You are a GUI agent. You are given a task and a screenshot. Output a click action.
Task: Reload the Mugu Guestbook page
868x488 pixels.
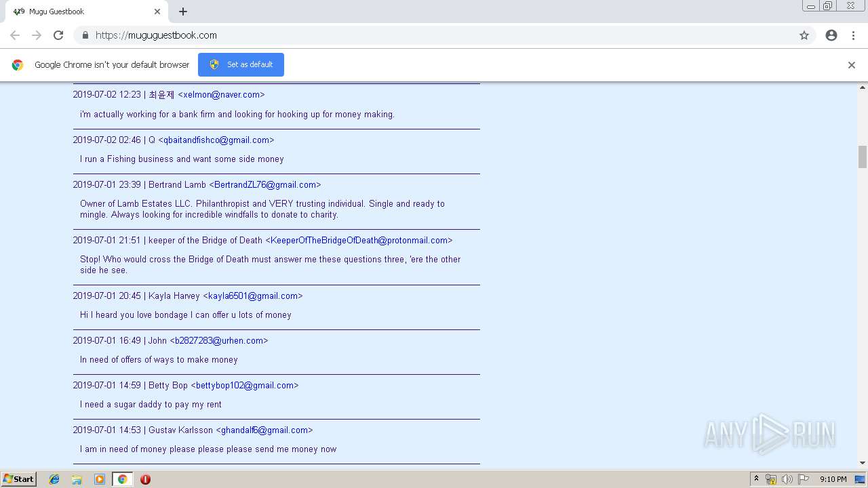click(x=58, y=35)
